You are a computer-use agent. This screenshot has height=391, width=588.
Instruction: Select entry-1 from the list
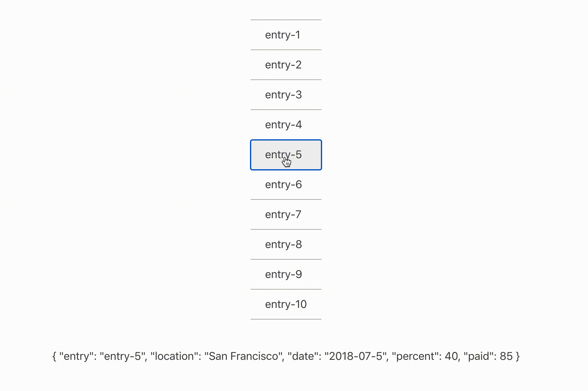283,35
